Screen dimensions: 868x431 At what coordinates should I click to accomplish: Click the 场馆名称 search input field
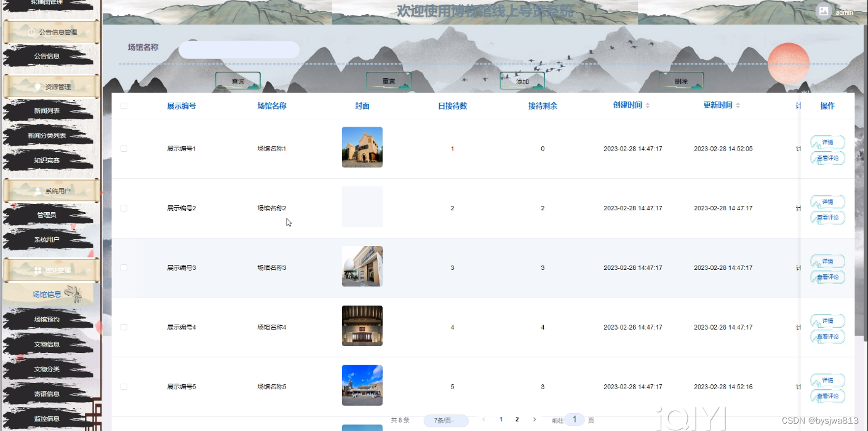click(x=239, y=50)
